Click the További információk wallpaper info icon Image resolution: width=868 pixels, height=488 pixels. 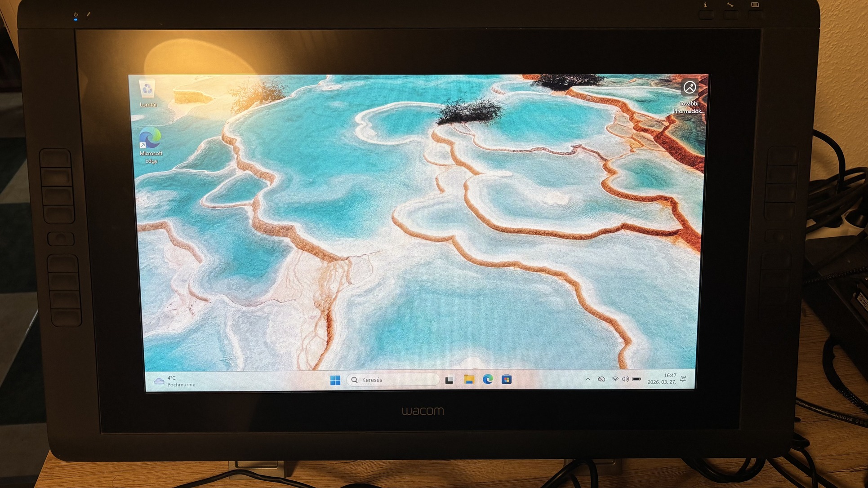point(690,88)
